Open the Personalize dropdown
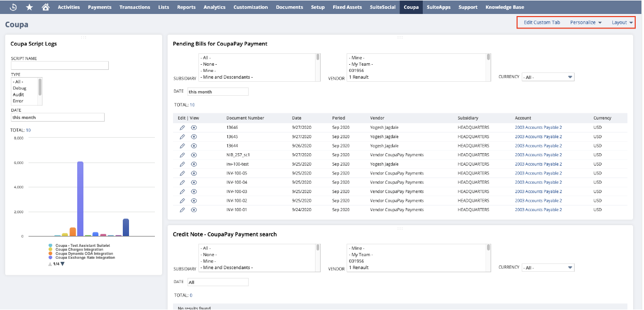 click(x=586, y=23)
